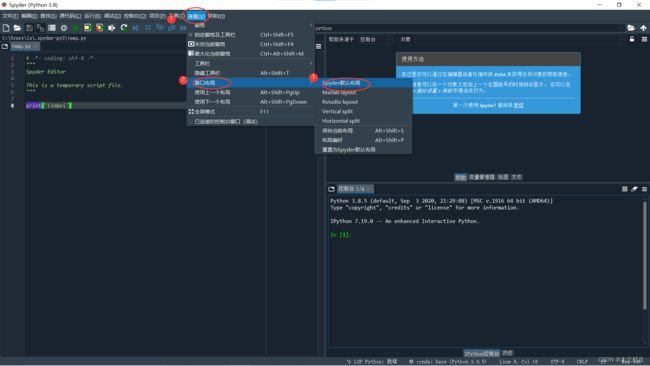The image size is (650, 366).
Task: Click the help object input field
Action: (519, 39)
